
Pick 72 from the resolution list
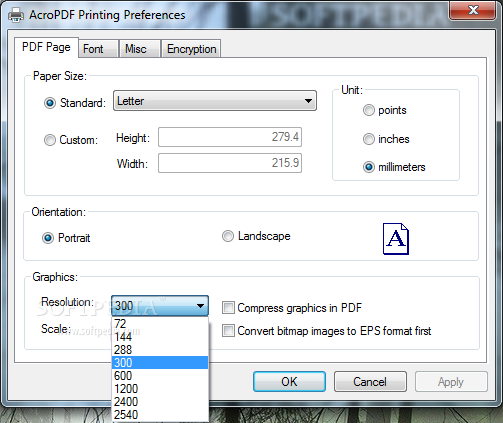160,324
